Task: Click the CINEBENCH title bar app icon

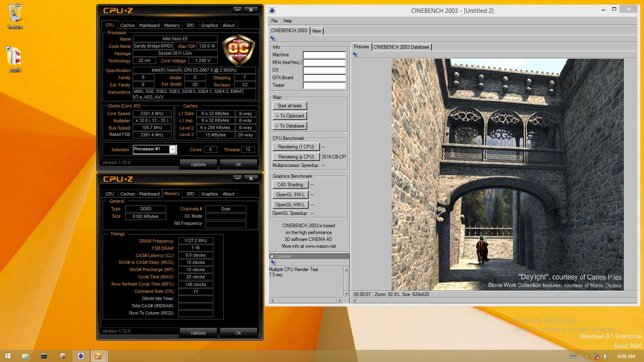Action: pyautogui.click(x=272, y=10)
